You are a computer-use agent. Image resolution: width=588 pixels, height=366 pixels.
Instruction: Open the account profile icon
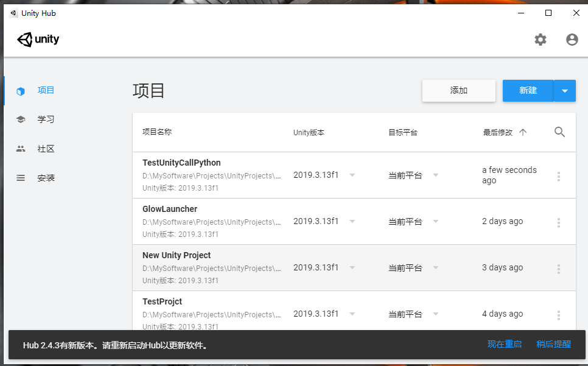click(572, 40)
